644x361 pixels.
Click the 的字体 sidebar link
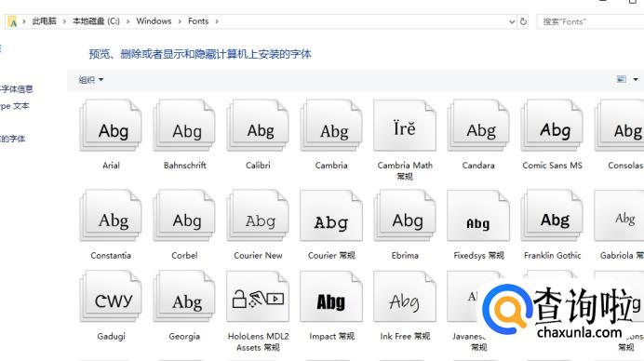(x=13, y=139)
